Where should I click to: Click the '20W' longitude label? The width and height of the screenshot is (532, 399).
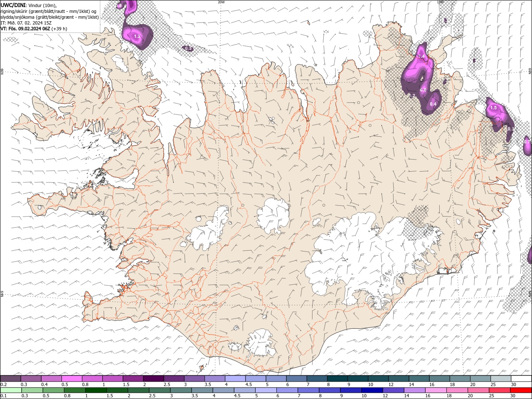click(221, 2)
